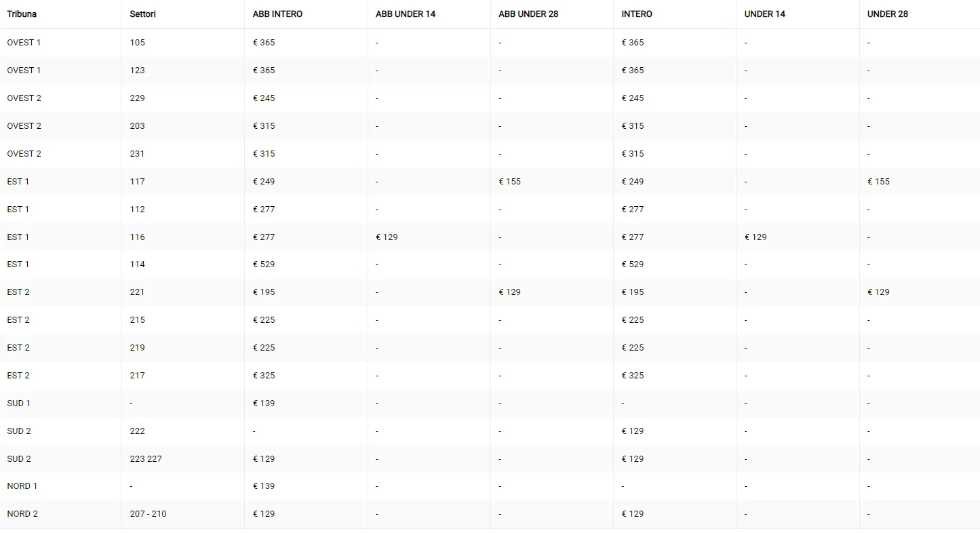The height and width of the screenshot is (533, 980).
Task: Select the NORD 1 € 139 price
Action: (x=264, y=486)
